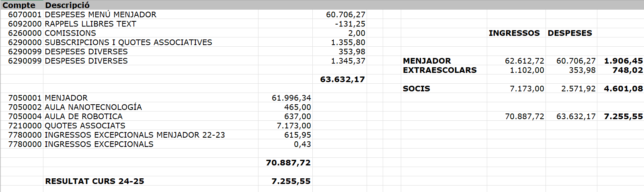Click the INGRESSOS summary header

click(x=514, y=33)
